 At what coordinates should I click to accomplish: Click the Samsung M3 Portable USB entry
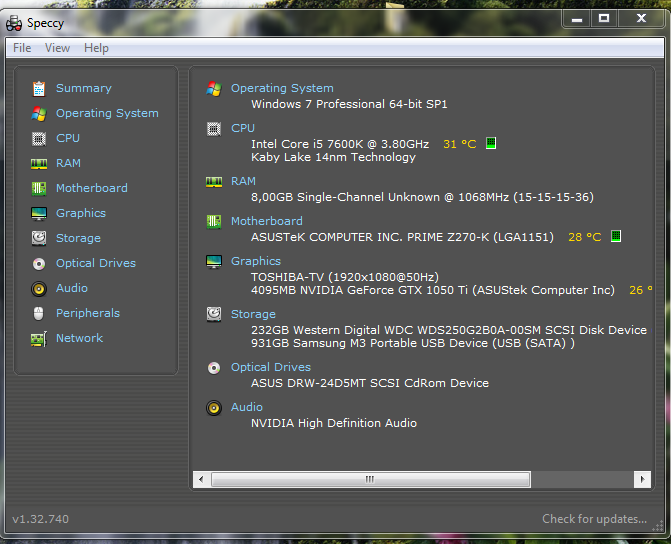413,343
